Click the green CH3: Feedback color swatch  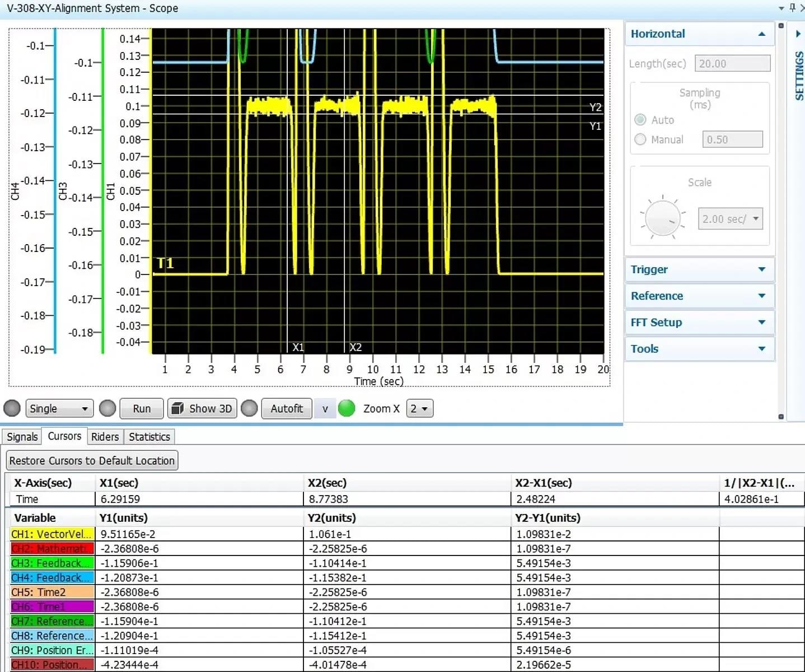[x=52, y=563]
